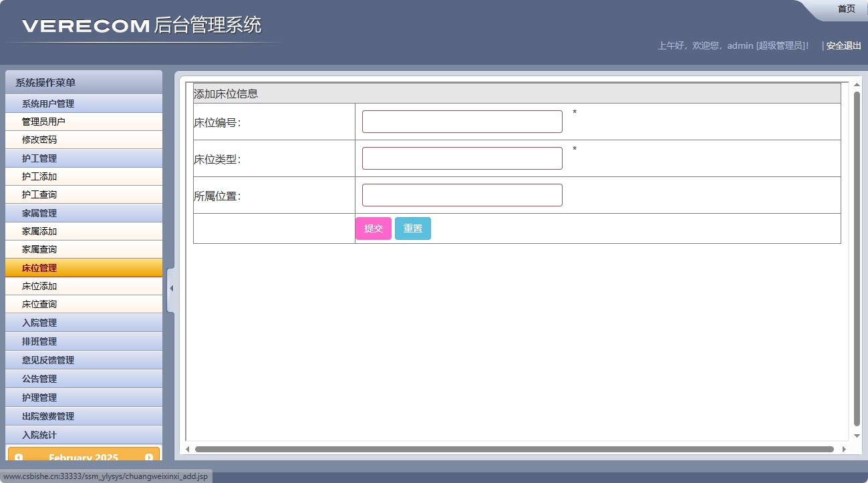The width and height of the screenshot is (868, 483).
Task: Open 床位查询 menu item
Action: [84, 304]
